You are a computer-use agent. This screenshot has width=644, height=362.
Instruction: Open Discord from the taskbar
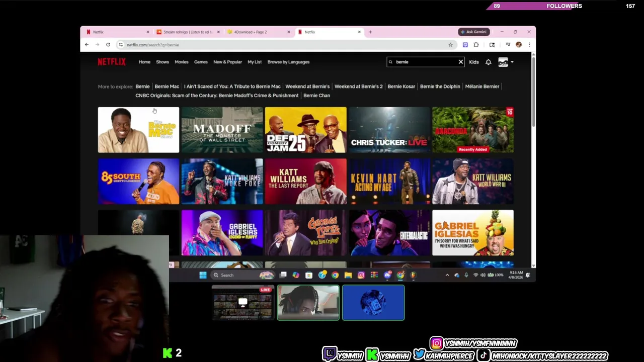[387, 275]
